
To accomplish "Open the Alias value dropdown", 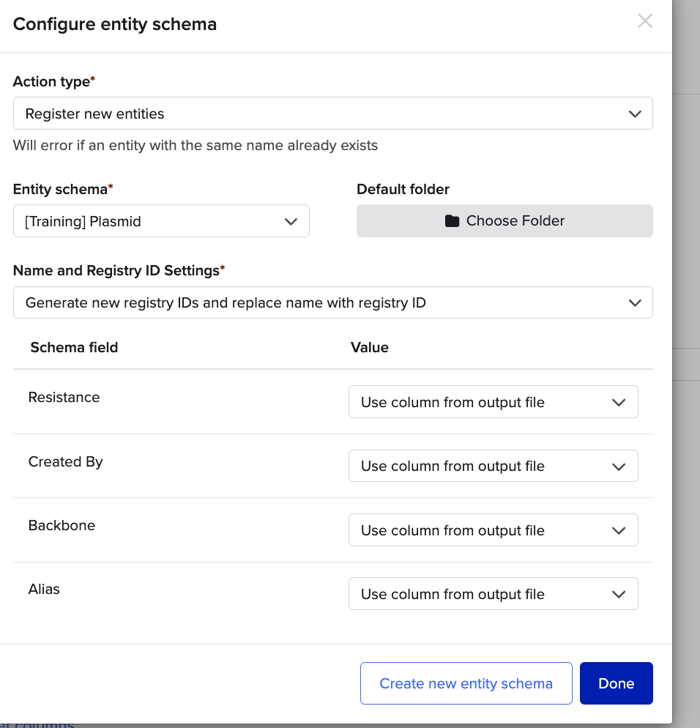I will point(493,594).
